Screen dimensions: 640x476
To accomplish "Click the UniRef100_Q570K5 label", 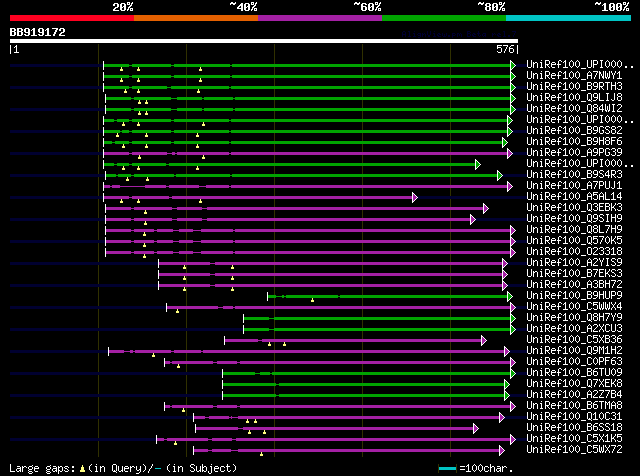I will 574,241.
